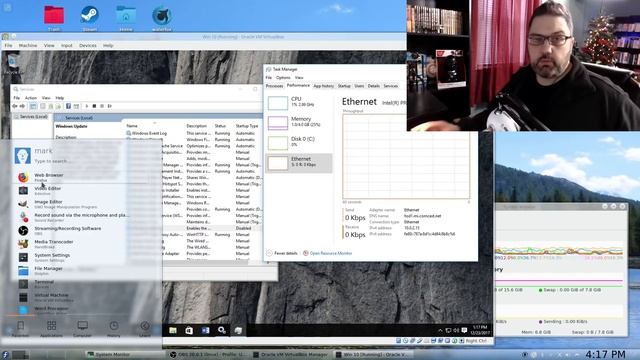Screen dimensions: 640x360
Task: Select Disk 0 (C:) performance item
Action: point(299,142)
